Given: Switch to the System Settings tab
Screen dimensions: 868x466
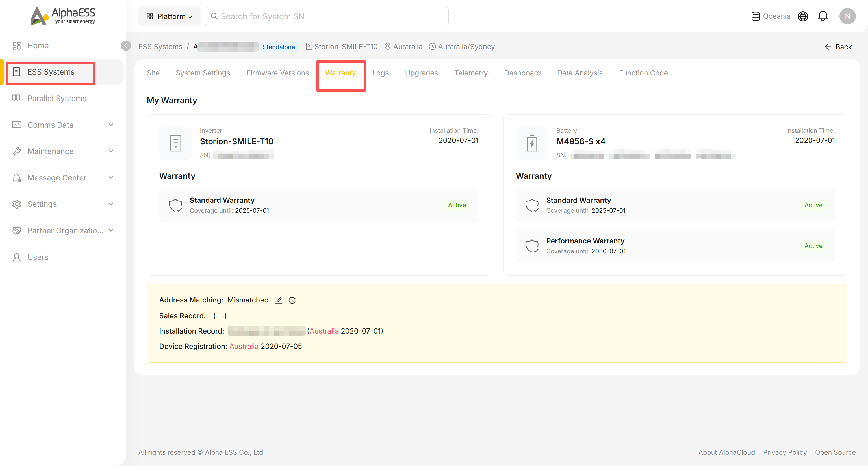Looking at the screenshot, I should [203, 73].
